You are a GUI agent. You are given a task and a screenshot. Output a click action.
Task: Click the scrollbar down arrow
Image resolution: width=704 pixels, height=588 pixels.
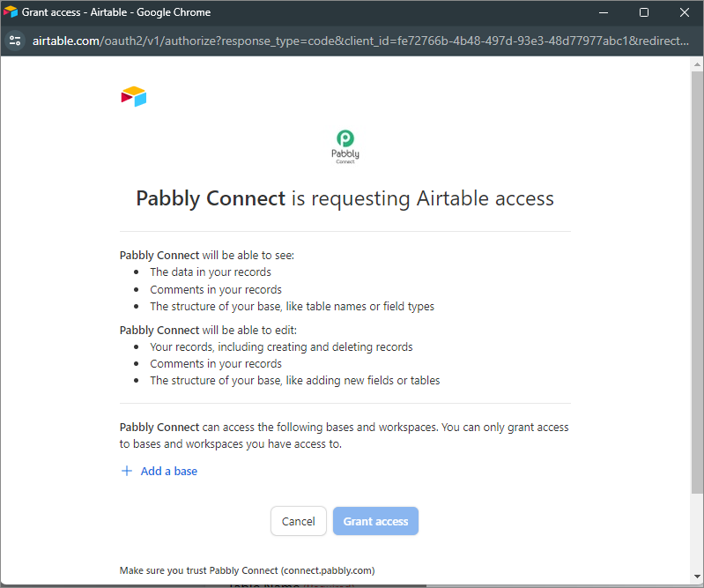point(697,577)
